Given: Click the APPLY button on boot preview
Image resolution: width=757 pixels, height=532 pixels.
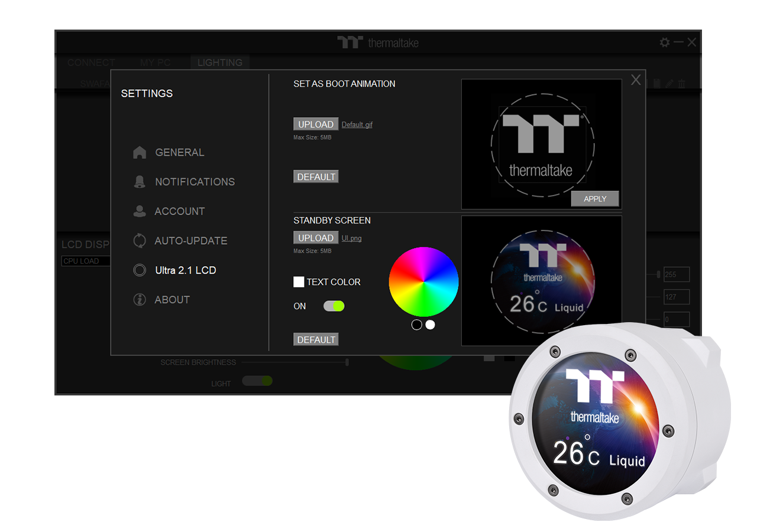Looking at the screenshot, I should (595, 199).
